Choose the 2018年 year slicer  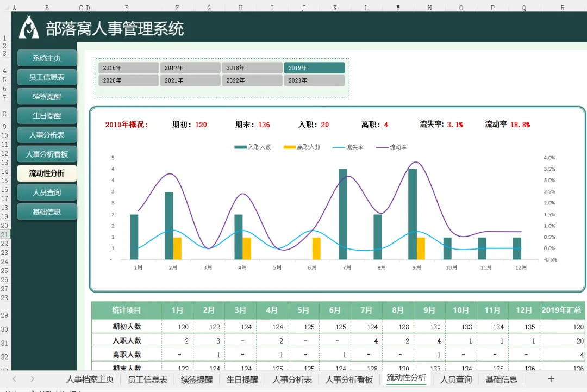252,68
